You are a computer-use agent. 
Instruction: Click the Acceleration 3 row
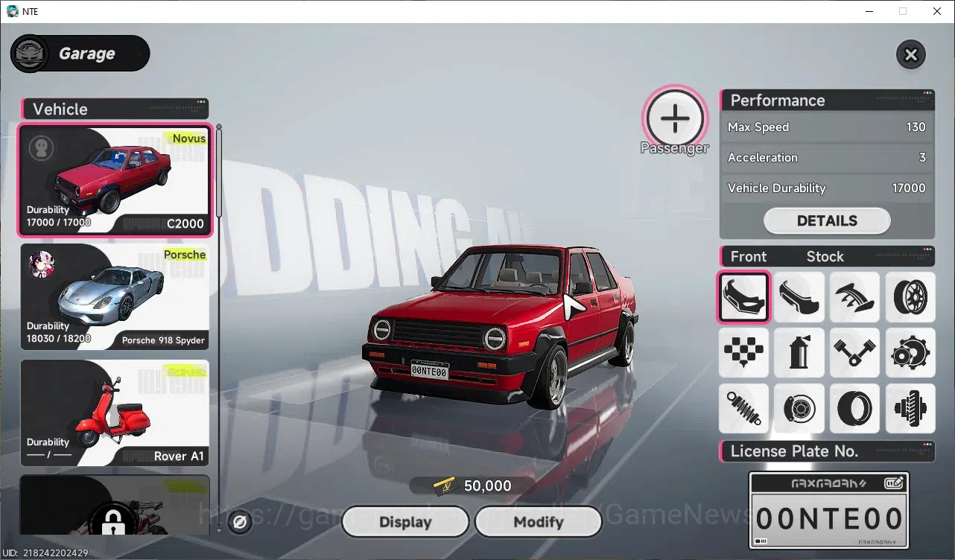(827, 158)
